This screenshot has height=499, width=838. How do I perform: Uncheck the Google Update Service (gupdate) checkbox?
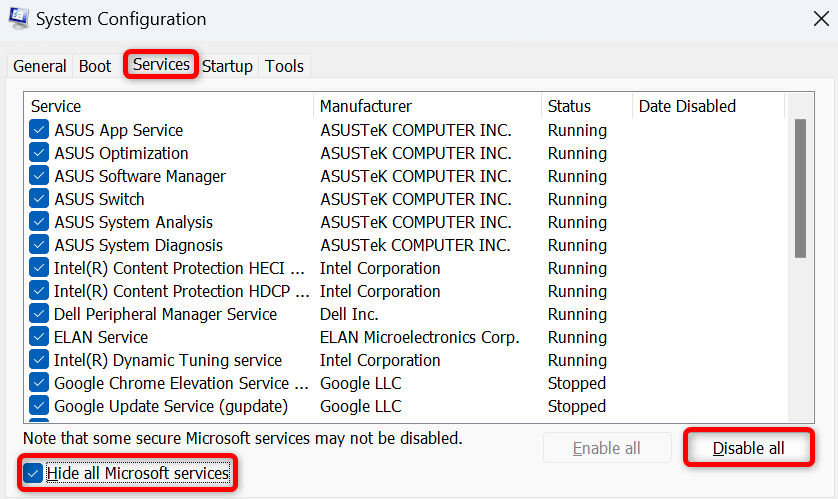point(39,406)
